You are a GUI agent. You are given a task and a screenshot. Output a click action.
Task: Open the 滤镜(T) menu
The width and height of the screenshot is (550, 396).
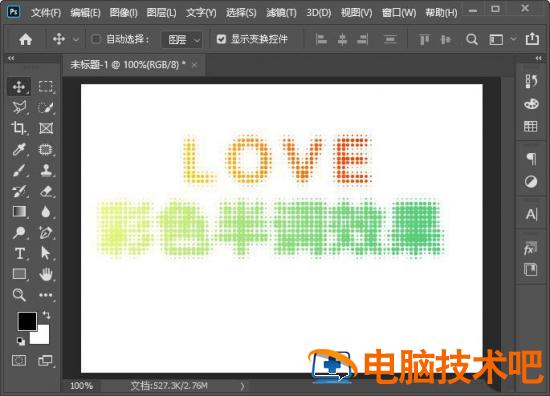pos(281,13)
